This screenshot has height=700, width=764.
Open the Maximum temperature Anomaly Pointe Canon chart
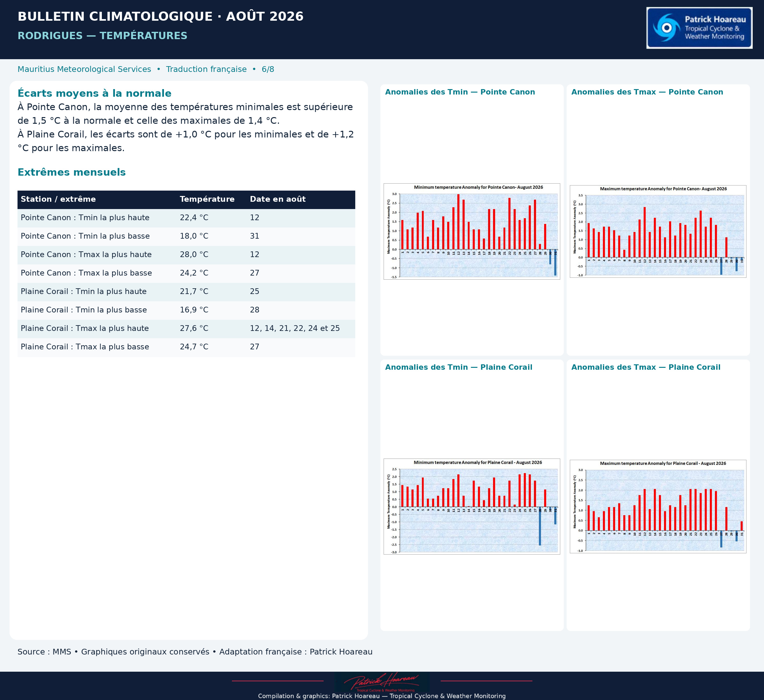point(658,231)
